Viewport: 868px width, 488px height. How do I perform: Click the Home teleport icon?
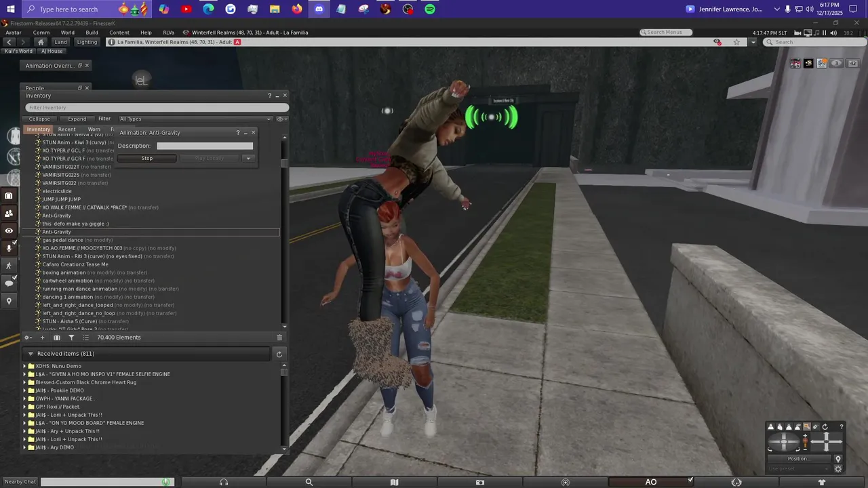pos(41,42)
